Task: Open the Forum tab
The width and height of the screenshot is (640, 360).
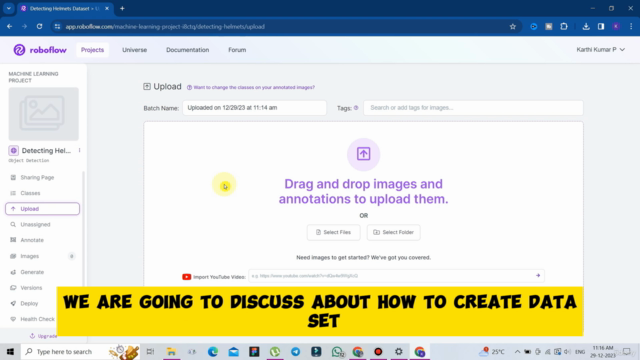Action: pyautogui.click(x=237, y=50)
